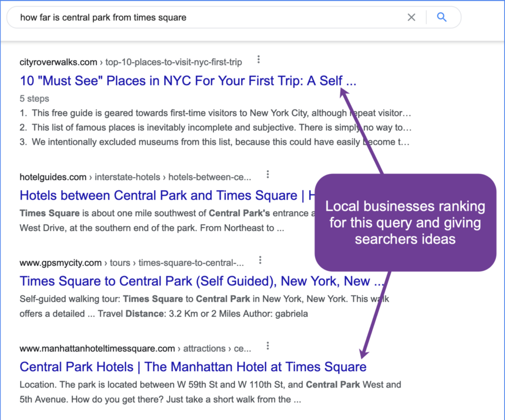
Task: Open the "Central Park Hotels" Manhattan Hotel result
Action: point(192,367)
